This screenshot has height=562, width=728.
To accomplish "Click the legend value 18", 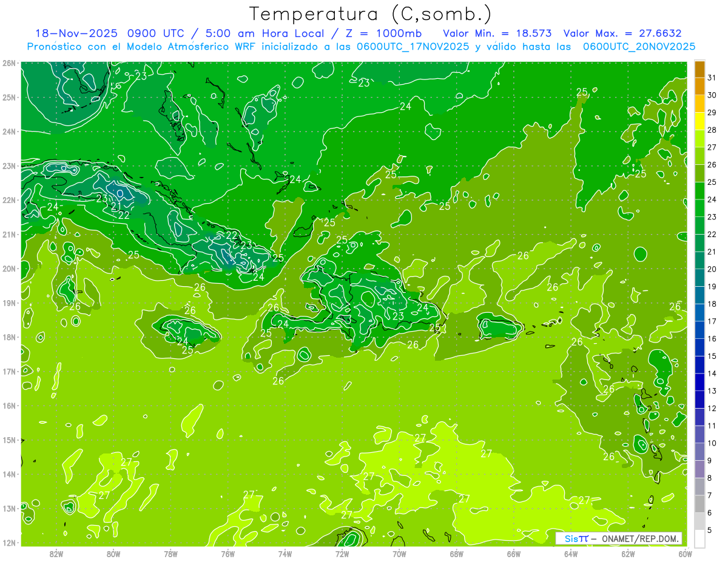I will [x=712, y=304].
